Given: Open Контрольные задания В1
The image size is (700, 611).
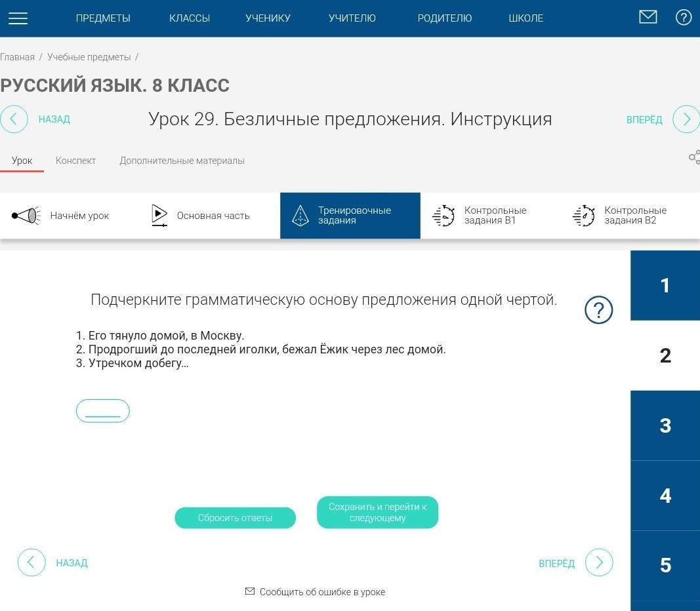Looking at the screenshot, I should coord(480,216).
